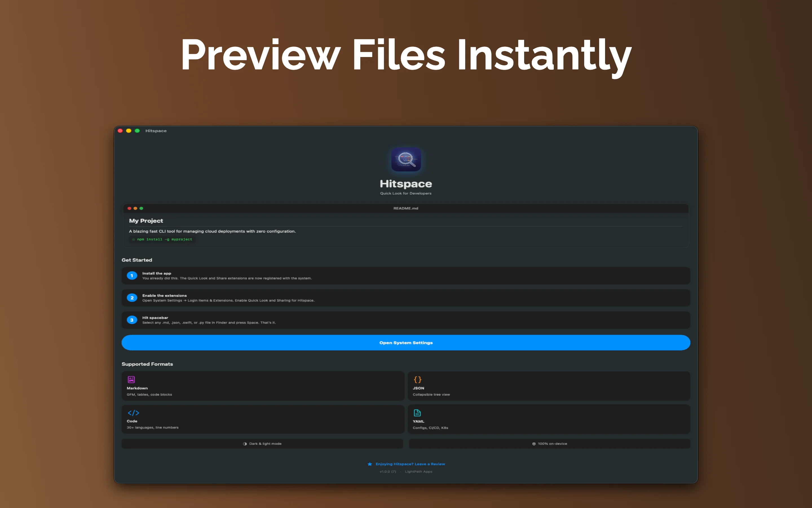Viewport: 812px width, 508px height.
Task: Select the Enable the extensions step row
Action: tap(406, 298)
